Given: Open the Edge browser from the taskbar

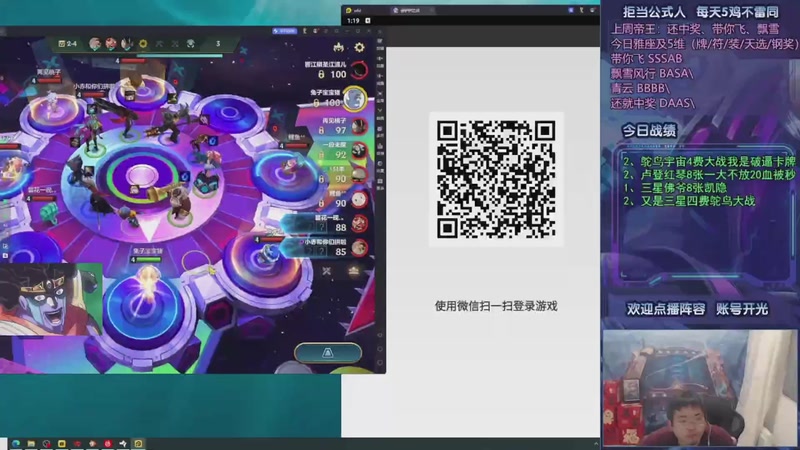Looking at the screenshot, I should pos(16,444).
